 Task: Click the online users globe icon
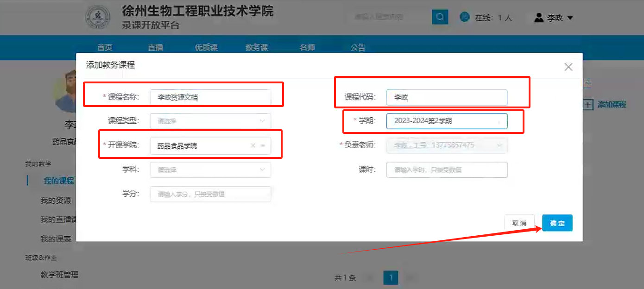464,17
